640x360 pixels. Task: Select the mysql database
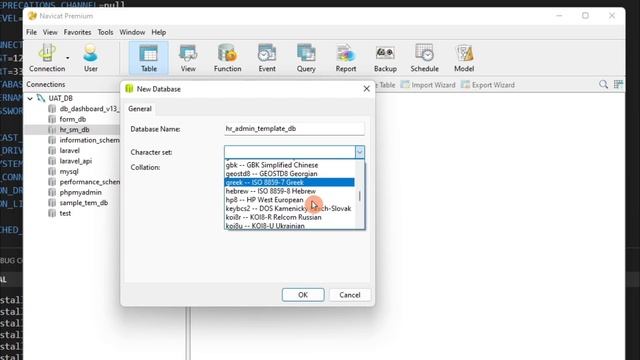pos(69,171)
